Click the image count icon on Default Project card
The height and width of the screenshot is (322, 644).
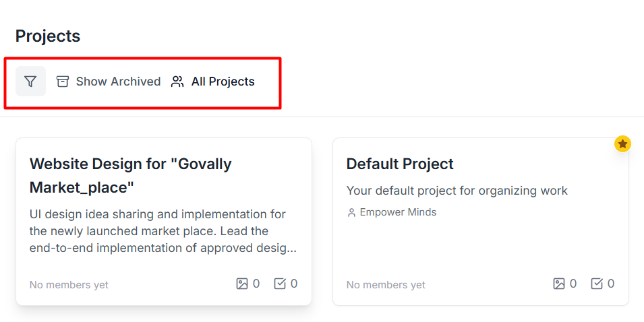pos(559,284)
